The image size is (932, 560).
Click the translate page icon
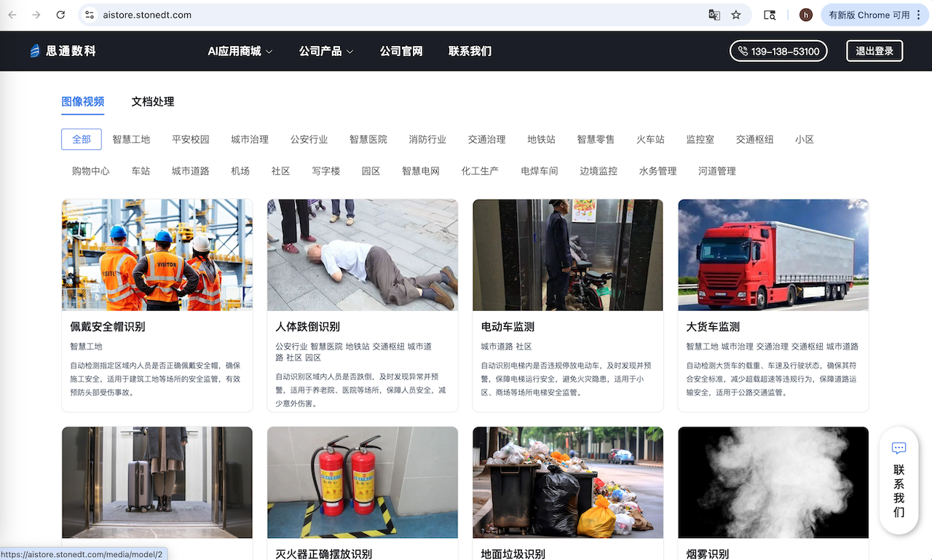[x=714, y=15]
